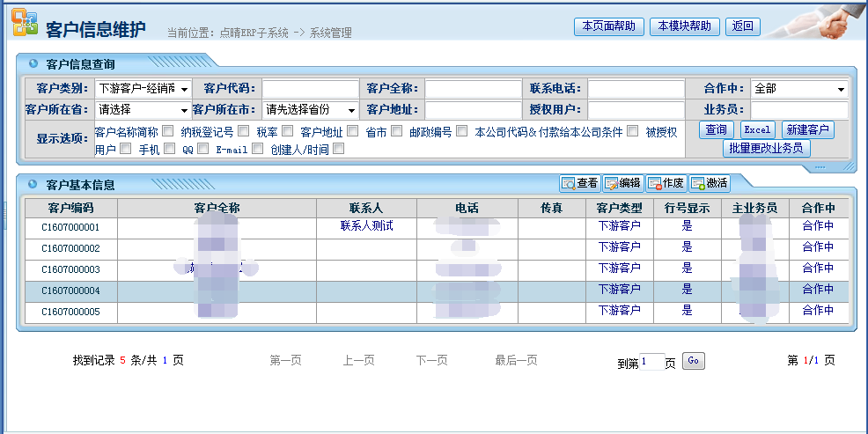
Task: Open 本模块帮助 module help
Action: point(685,26)
